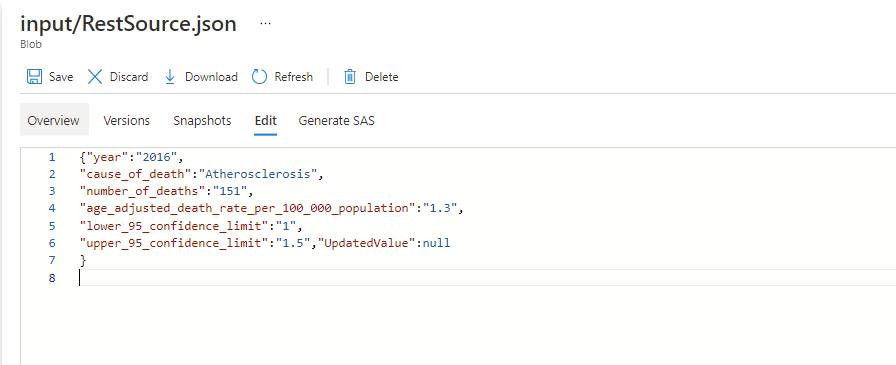Click line number 1 in the gutter
Screen dimensions: 896x365
click(53, 157)
